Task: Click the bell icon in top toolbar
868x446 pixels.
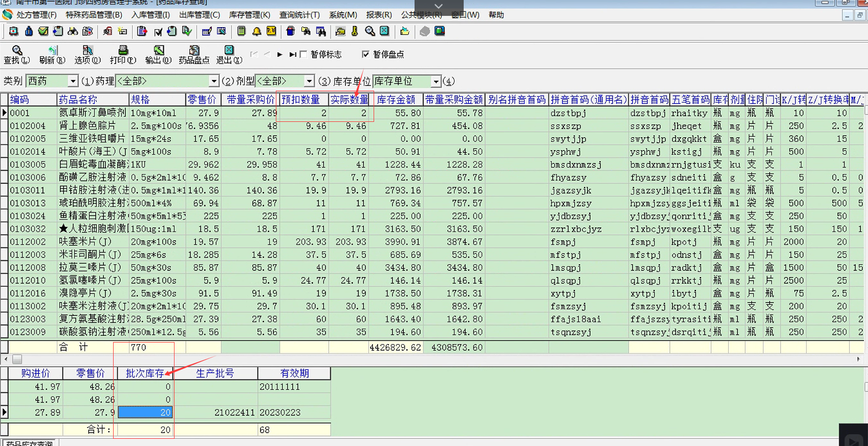Action: pyautogui.click(x=256, y=31)
